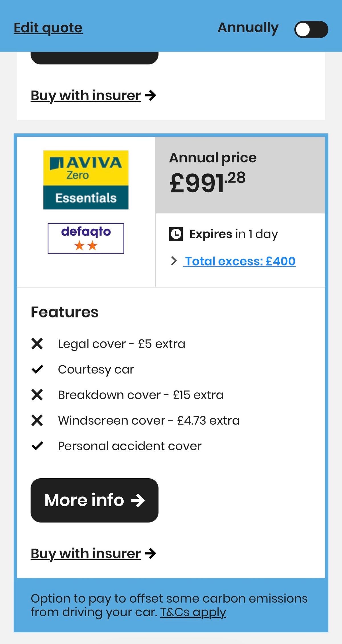Click the Annually label in the header
The width and height of the screenshot is (342, 644).
pos(248,28)
